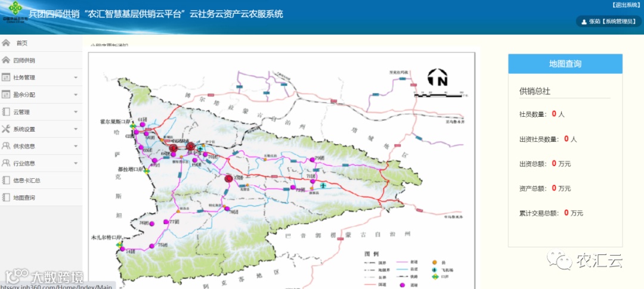Viewport: 644px width, 289px height.
Task: Click the airport symbol near 71团
Action: pos(323,186)
